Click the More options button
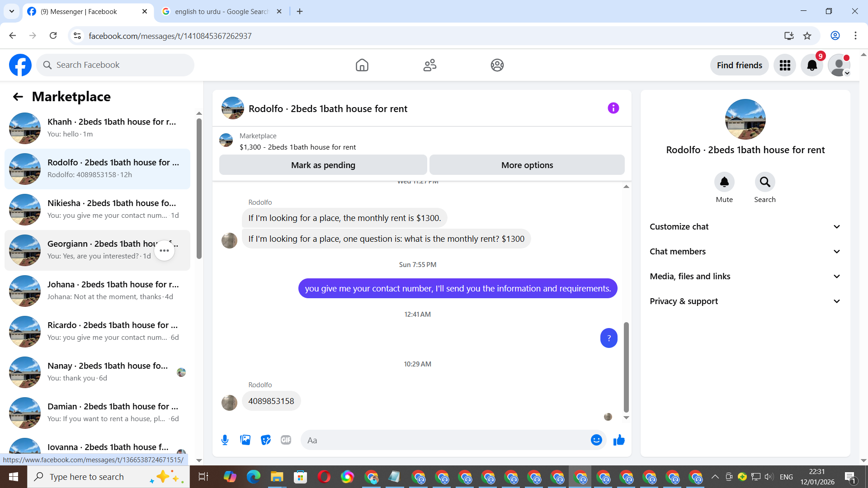This screenshot has width=868, height=488. (x=527, y=165)
